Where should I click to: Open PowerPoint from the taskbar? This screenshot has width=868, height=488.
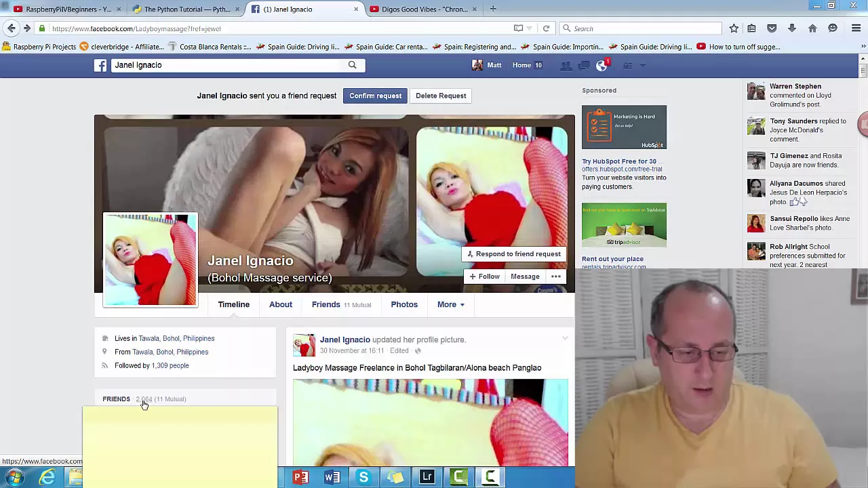(300, 478)
